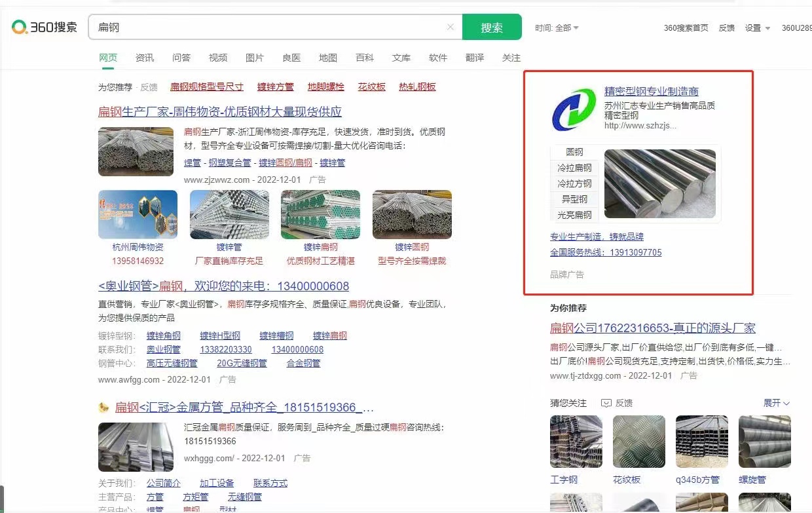Open the <奥业钢管>扁钢 result title
Image resolution: width=812 pixels, height=513 pixels.
(x=223, y=286)
